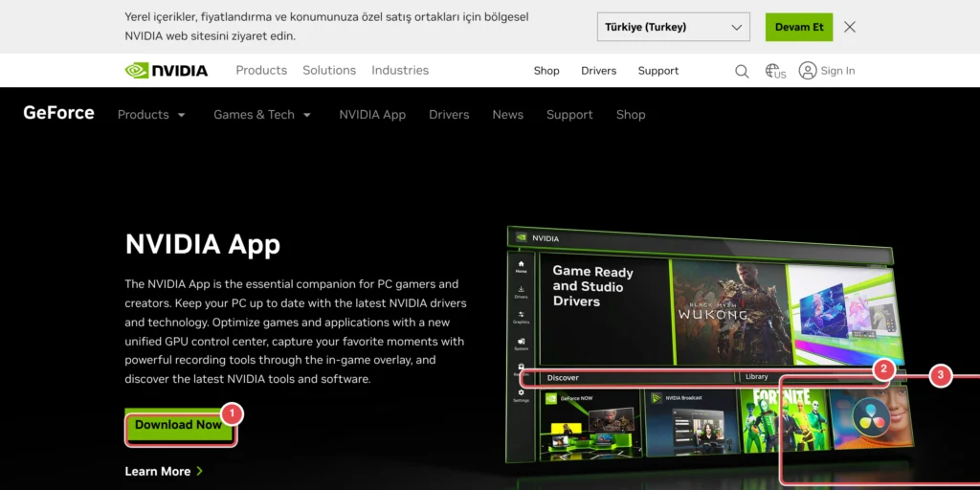Click the Discover section heading
The height and width of the screenshot is (490, 980).
point(563,377)
